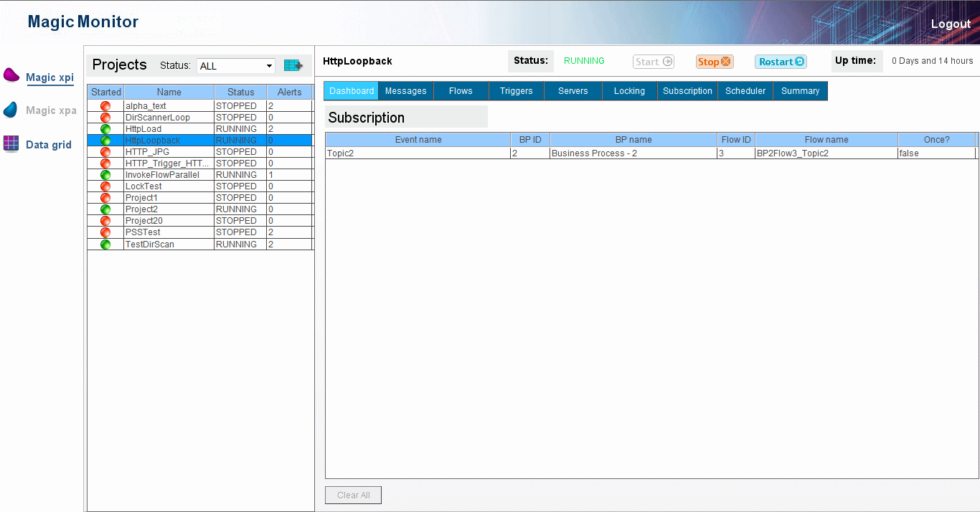The width and height of the screenshot is (980, 512).
Task: Click red status icon for alpha_text
Action: (105, 106)
